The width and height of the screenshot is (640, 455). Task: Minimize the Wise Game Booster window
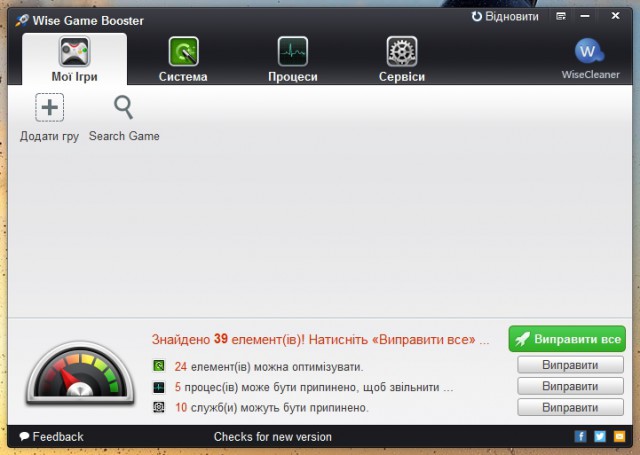(585, 16)
